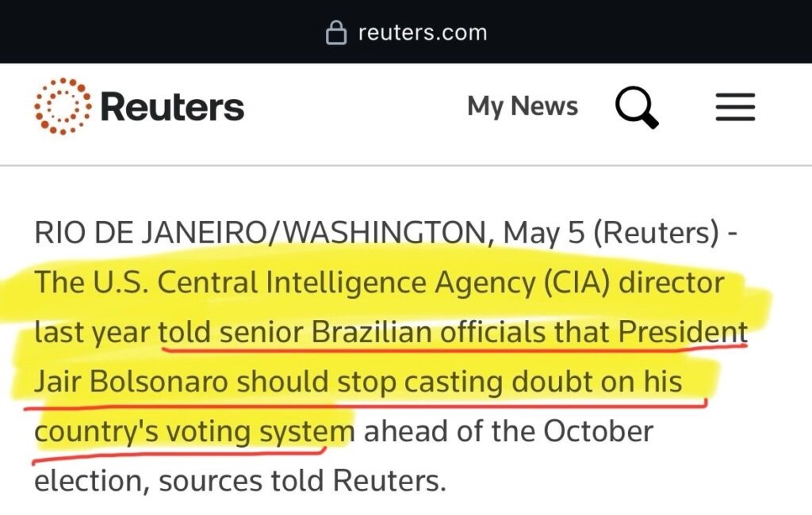The height and width of the screenshot is (515, 812).
Task: Open the hamburger navigation menu
Action: click(735, 107)
